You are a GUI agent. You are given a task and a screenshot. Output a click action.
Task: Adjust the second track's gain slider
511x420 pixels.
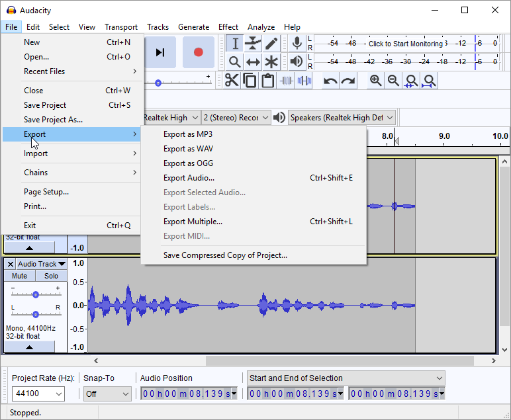click(x=36, y=294)
